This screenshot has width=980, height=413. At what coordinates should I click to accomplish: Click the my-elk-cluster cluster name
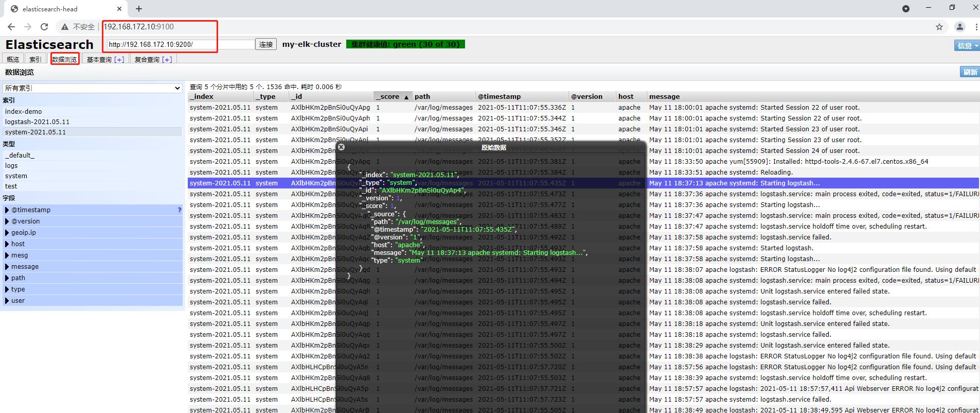coord(312,44)
